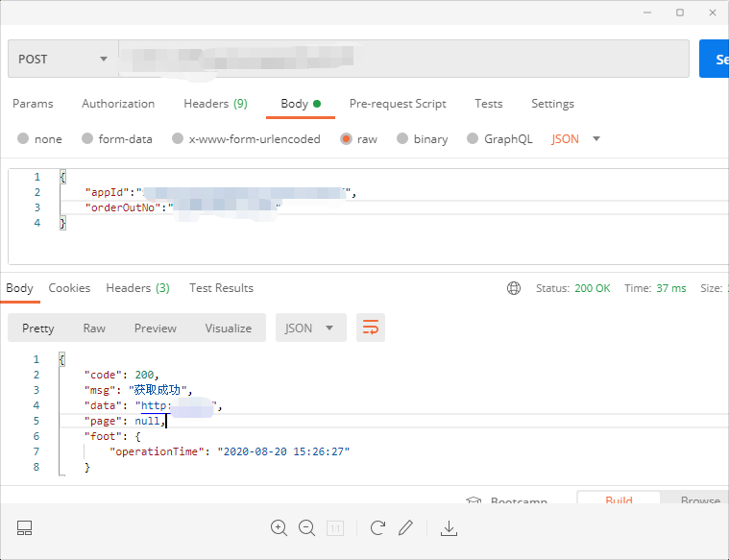
Task: Click the download icon in the bottom toolbar
Action: (448, 527)
